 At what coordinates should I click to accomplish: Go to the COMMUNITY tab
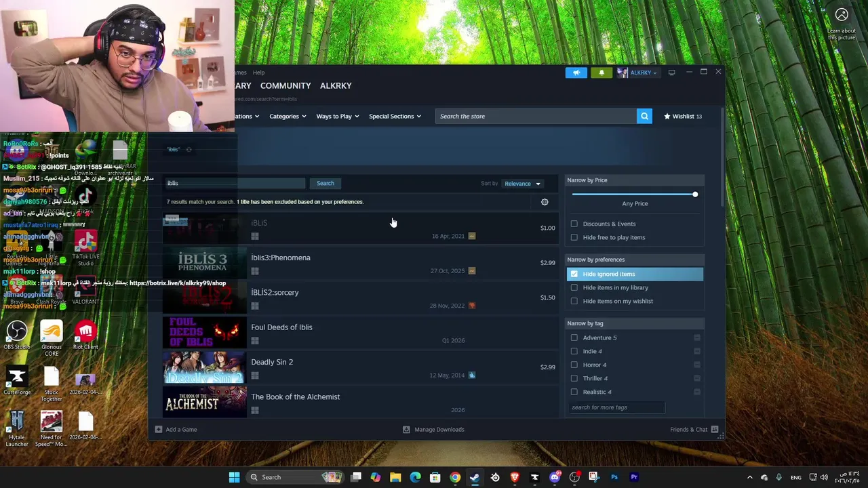tap(285, 86)
